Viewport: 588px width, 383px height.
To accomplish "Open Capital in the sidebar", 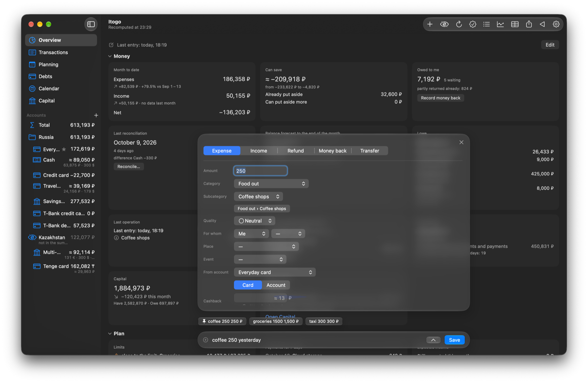I will (x=61, y=101).
